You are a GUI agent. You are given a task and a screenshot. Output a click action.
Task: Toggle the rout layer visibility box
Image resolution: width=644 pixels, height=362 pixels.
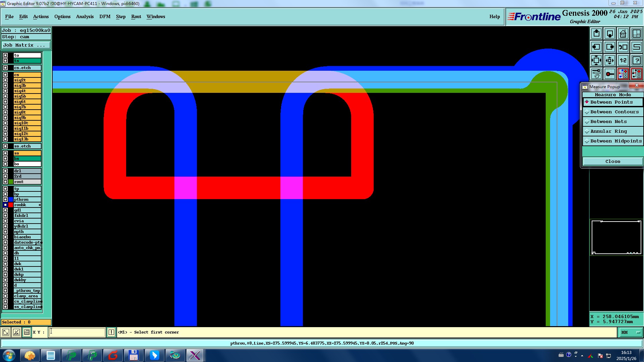click(5, 182)
